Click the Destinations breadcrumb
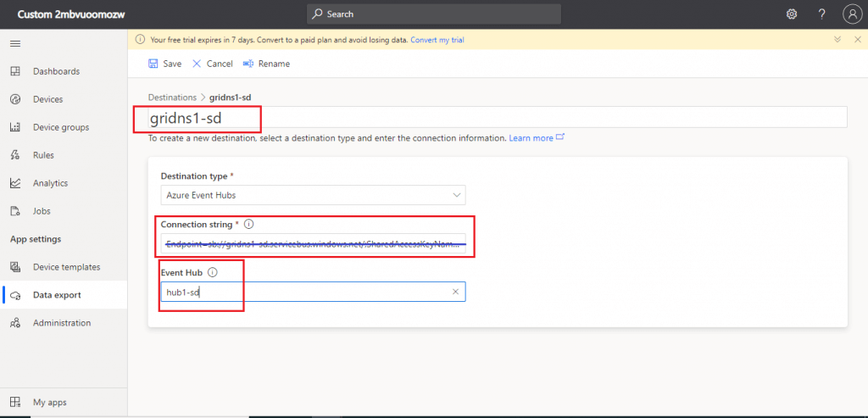 (172, 98)
